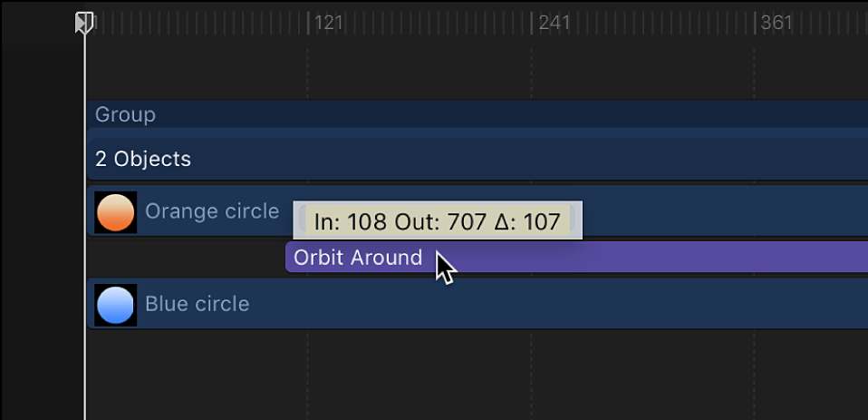
Task: Click the Blue circle thumbnail icon
Action: tap(115, 304)
